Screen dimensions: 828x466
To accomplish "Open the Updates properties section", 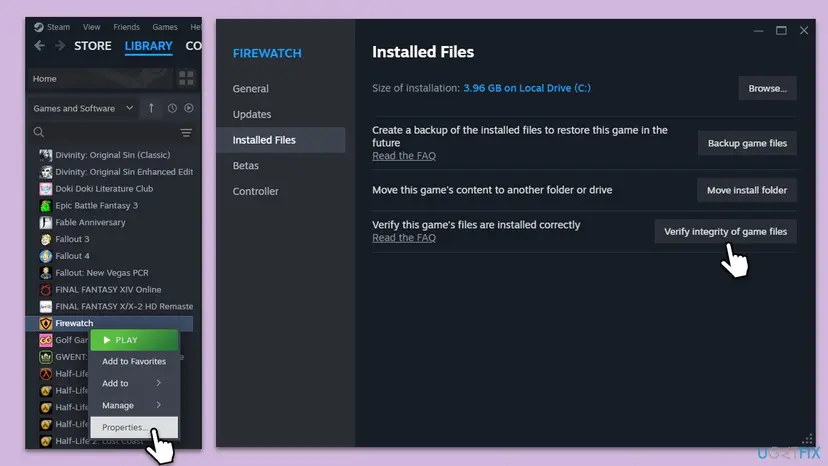I will pos(252,114).
